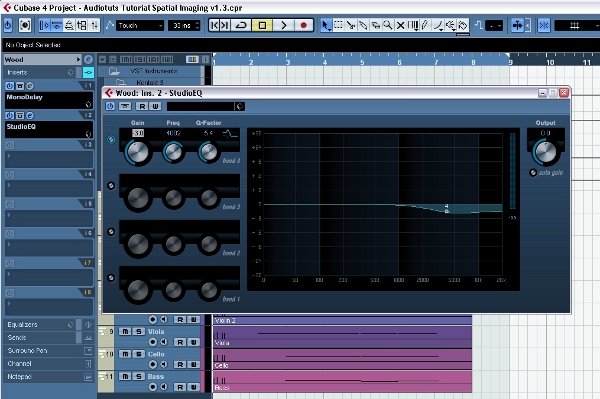Click band 4 Gain knob
This screenshot has height=399, width=600.
(x=138, y=152)
